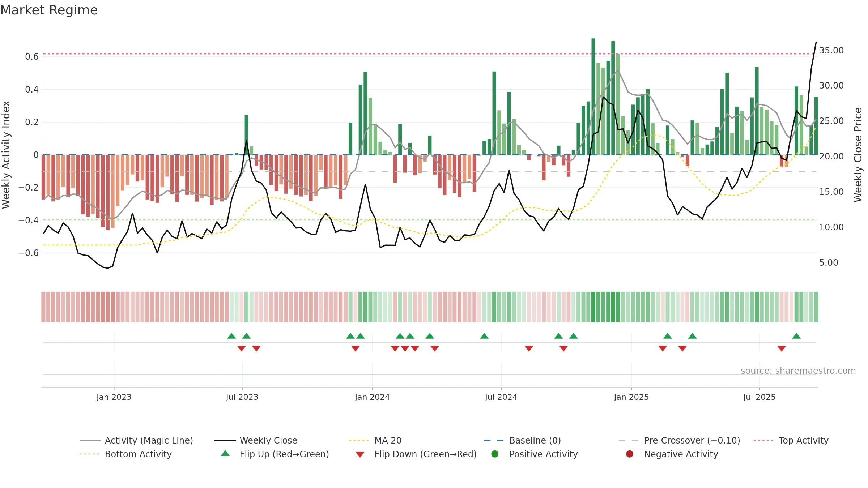
Task: Click the last red flip-down triangle near Jul 2025
Action: [782, 348]
